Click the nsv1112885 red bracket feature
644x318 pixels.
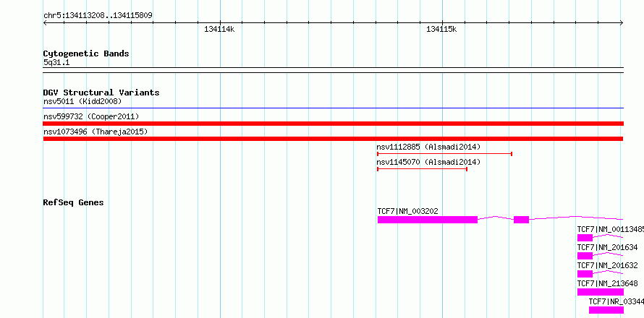[444, 154]
